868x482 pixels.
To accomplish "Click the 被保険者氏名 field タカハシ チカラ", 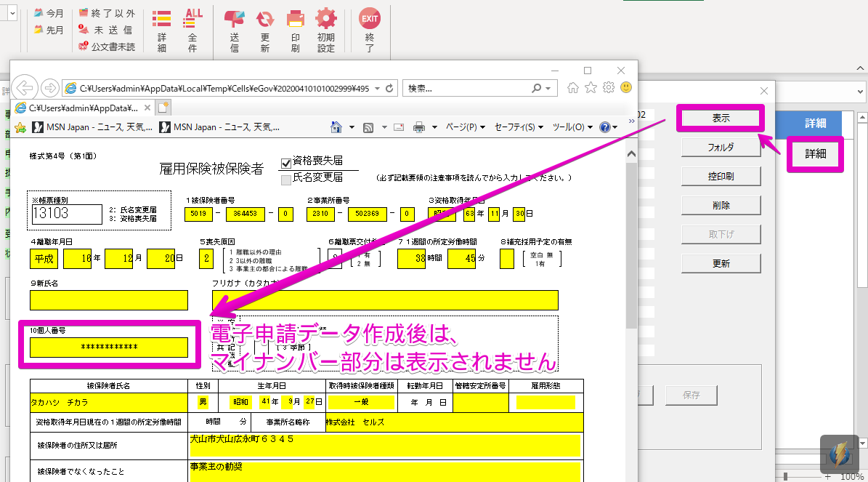I will [x=109, y=402].
